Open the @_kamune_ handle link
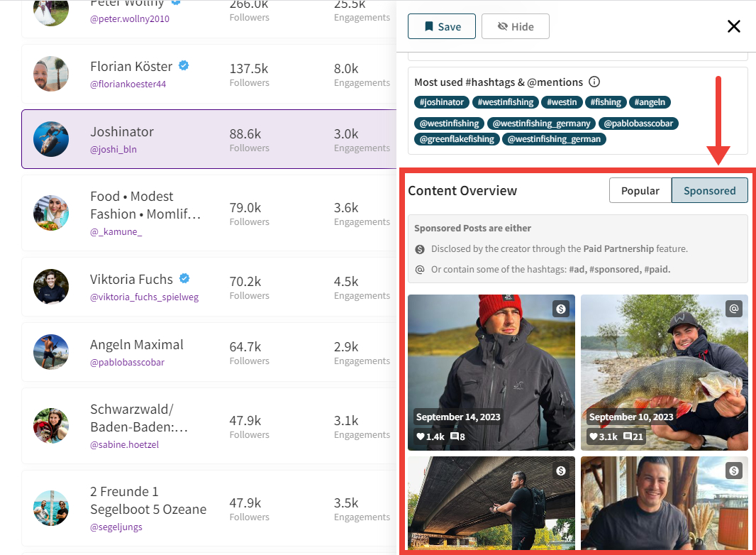This screenshot has height=555, width=756. [x=116, y=231]
